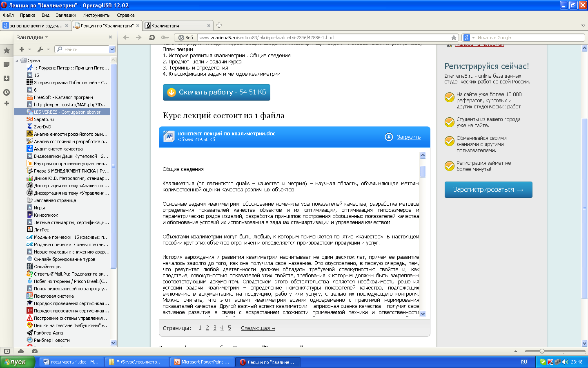
Task: Close the Закладки panel with X
Action: pos(110,37)
